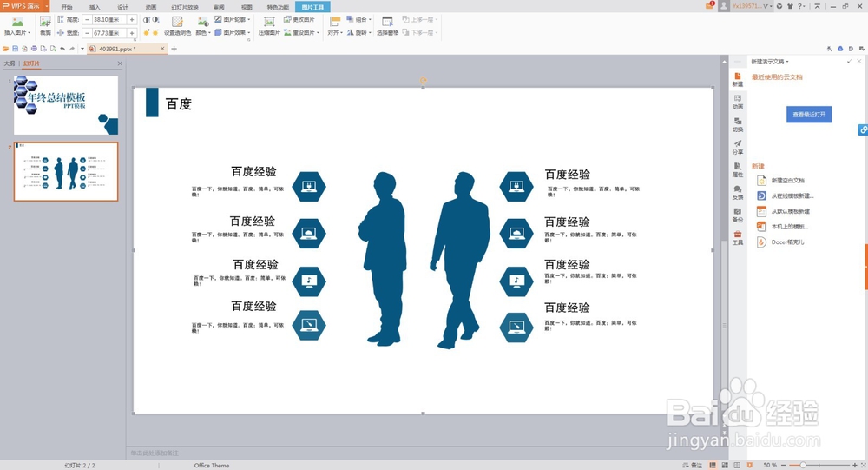Image resolution: width=868 pixels, height=470 pixels.
Task: Switch to Slide Sorter view icon
Action: point(725,465)
